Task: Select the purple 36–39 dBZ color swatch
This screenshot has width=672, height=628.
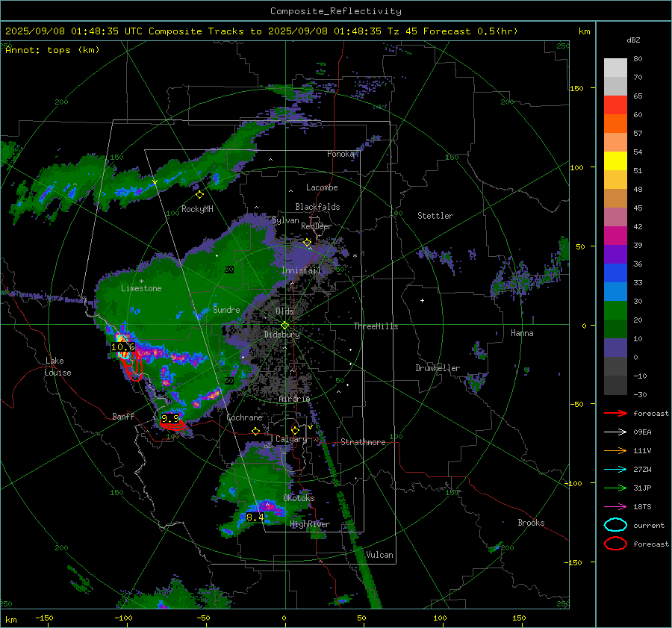Action: click(x=615, y=255)
